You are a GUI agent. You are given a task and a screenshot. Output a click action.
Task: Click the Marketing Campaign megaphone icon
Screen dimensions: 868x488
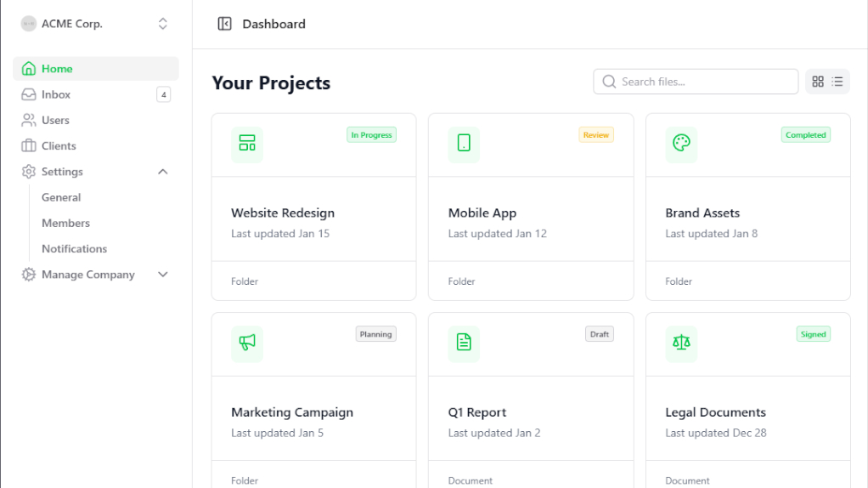pos(247,343)
